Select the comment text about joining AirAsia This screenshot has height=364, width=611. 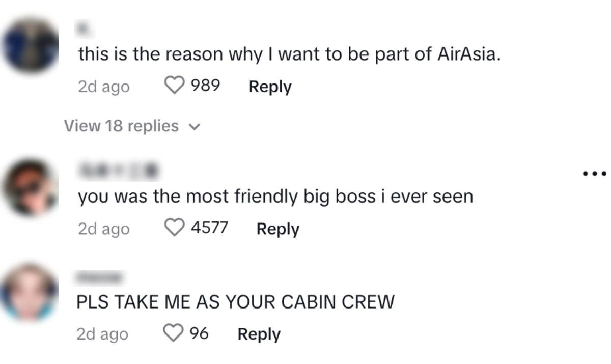(x=289, y=55)
